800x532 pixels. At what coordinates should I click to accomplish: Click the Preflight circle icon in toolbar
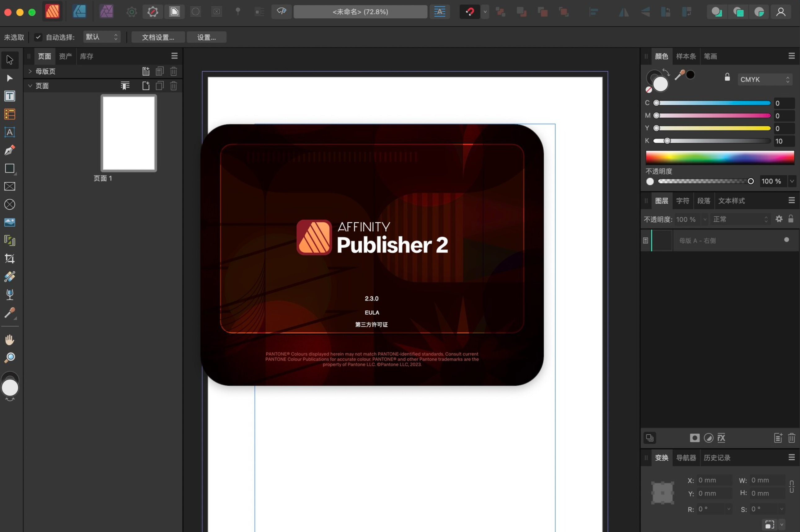pos(152,12)
